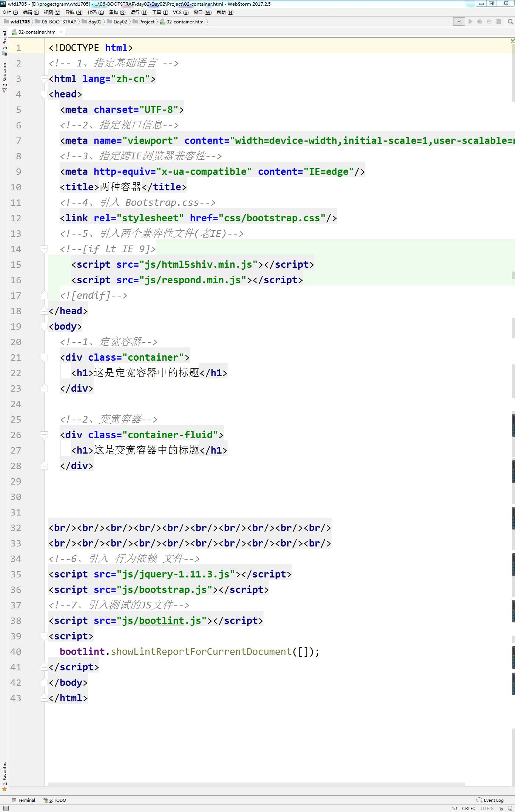Close the 02-container.html editor tab
This screenshot has height=812, width=515.
point(61,32)
